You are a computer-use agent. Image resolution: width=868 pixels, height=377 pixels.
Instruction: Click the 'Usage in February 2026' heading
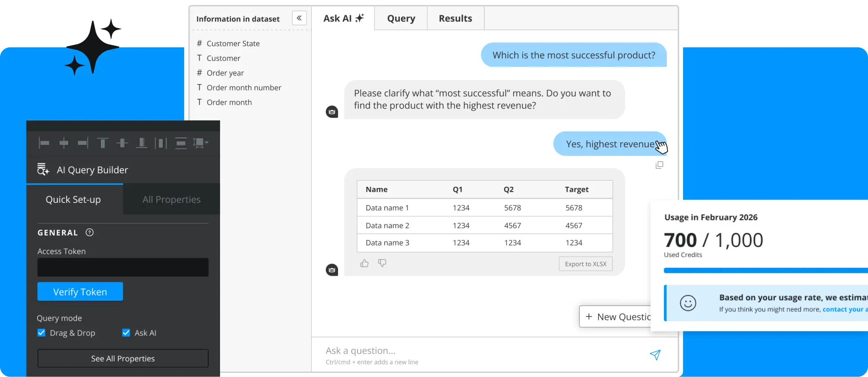pos(711,217)
